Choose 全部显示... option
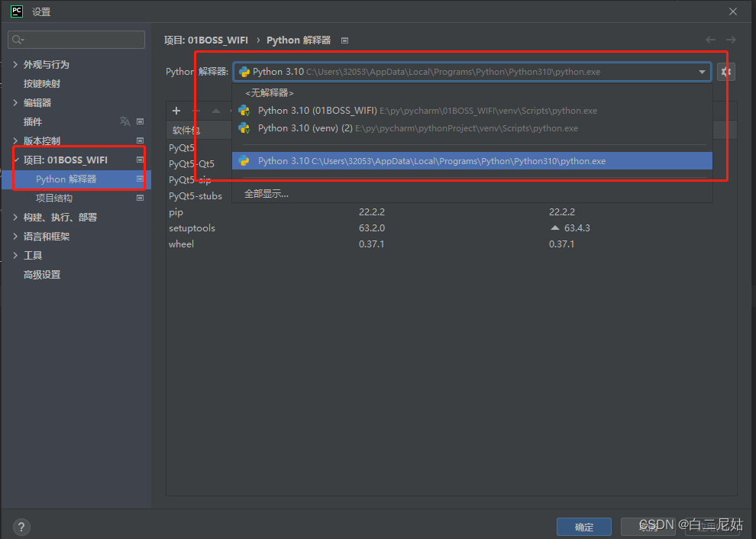Screen dimensions: 756x539 coord(472,194)
